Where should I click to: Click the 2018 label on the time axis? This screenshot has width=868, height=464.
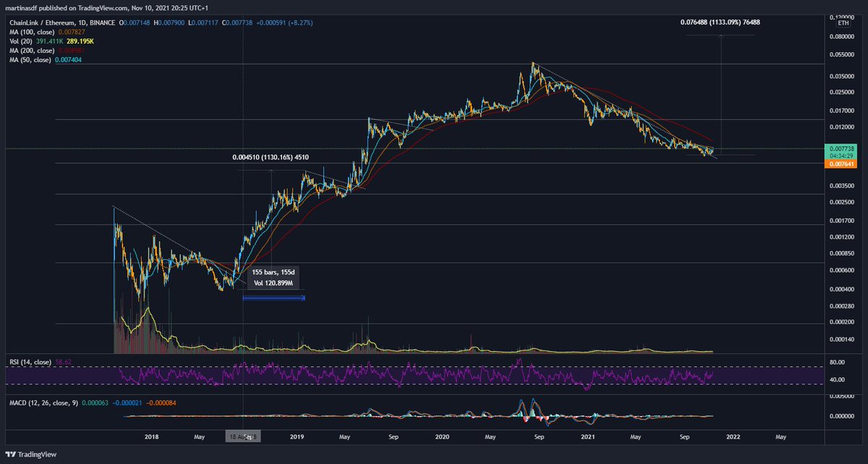152,437
